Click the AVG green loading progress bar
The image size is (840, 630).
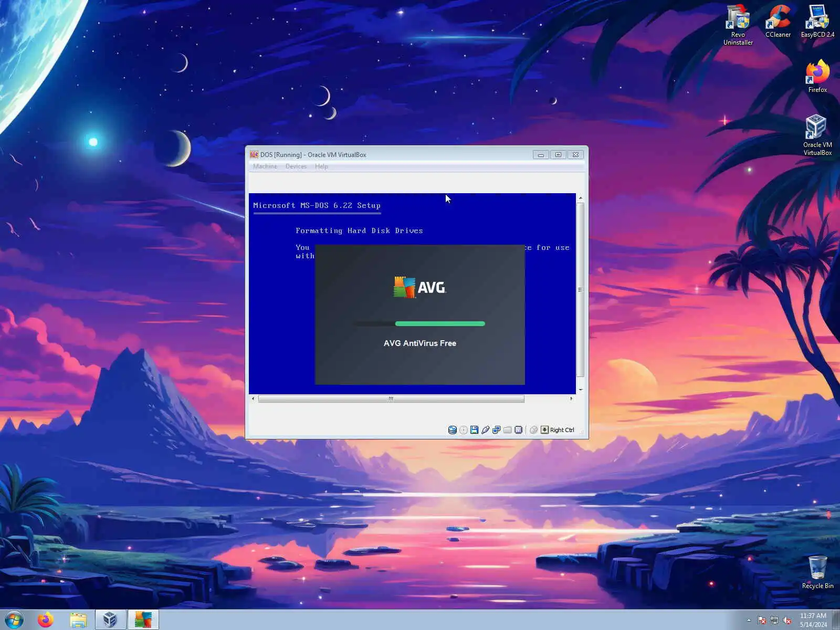pos(440,324)
